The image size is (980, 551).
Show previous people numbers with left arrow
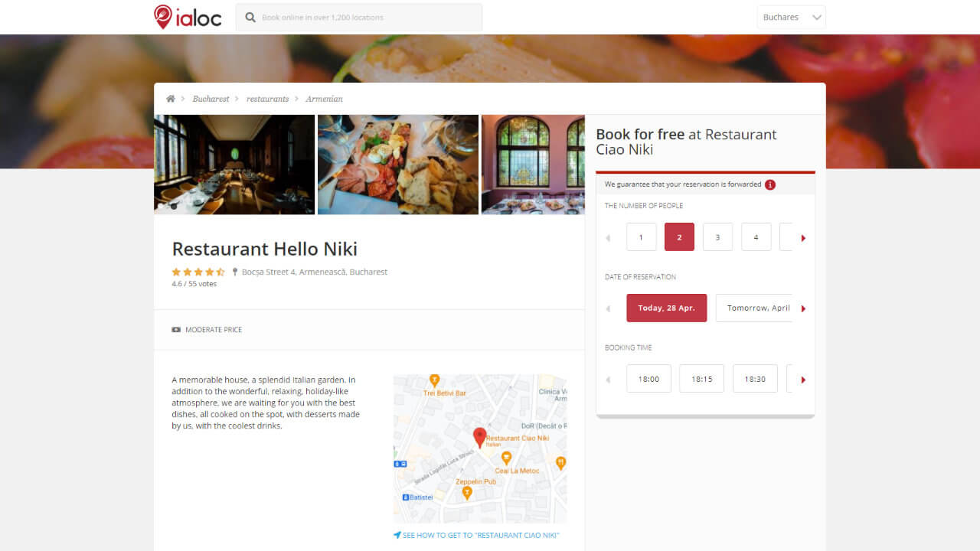pyautogui.click(x=609, y=238)
